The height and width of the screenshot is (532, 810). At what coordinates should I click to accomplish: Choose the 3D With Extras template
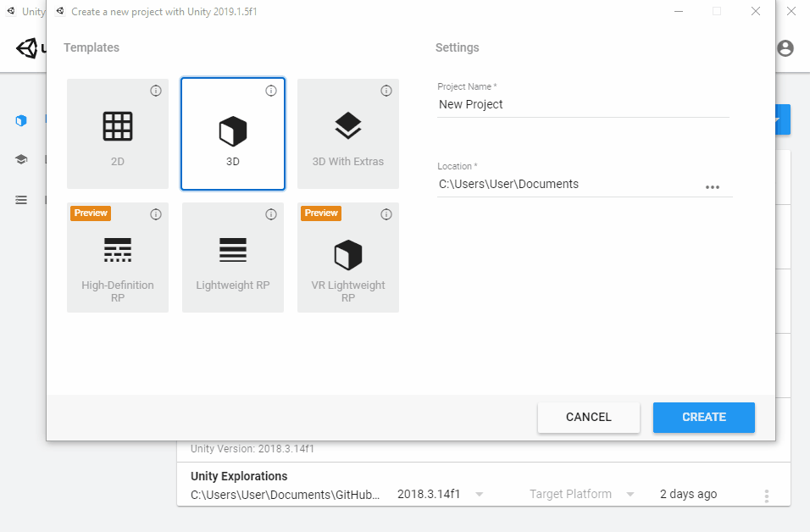coord(348,134)
